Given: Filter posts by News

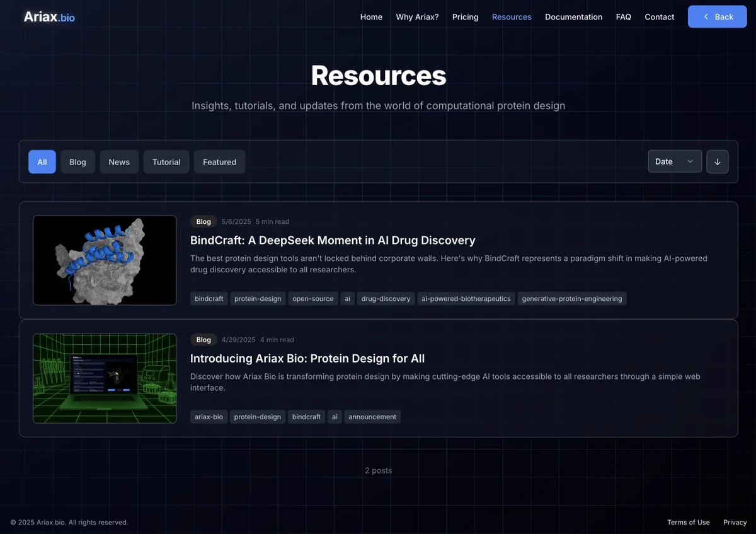Looking at the screenshot, I should pyautogui.click(x=119, y=162).
